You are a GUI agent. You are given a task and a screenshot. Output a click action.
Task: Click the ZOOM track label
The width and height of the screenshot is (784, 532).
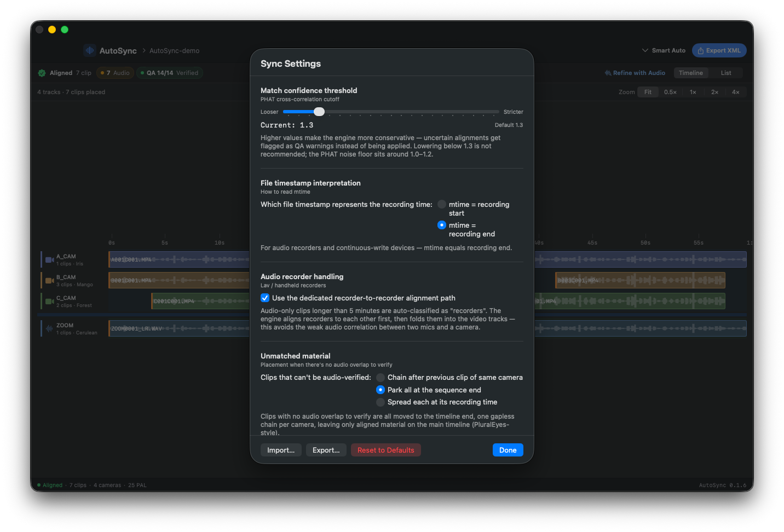(65, 325)
